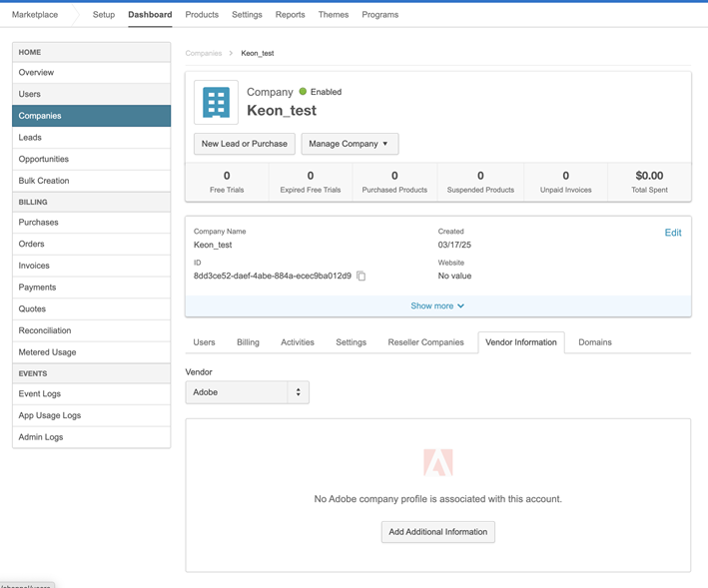This screenshot has height=588, width=708.
Task: Go to Companies breadcrumb link
Action: (204, 53)
